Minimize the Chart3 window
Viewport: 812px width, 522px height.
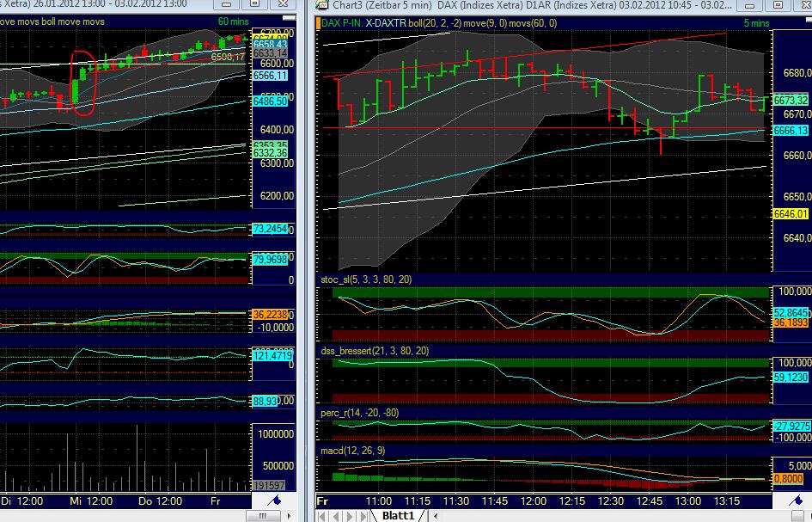coord(748,4)
